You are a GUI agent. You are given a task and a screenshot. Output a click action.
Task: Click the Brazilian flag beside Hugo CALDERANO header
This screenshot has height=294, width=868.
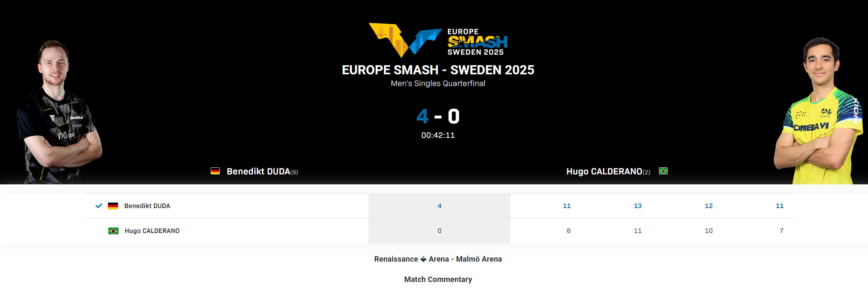pyautogui.click(x=663, y=171)
